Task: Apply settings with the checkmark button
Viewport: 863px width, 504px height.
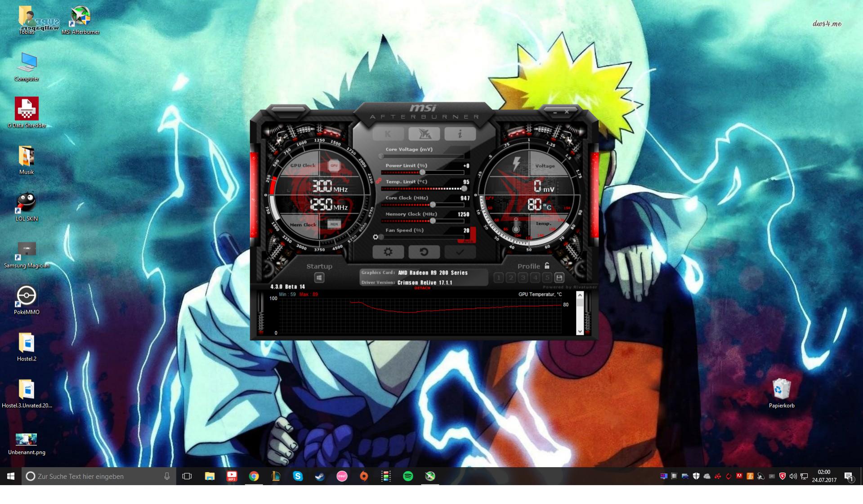Action: tap(460, 252)
